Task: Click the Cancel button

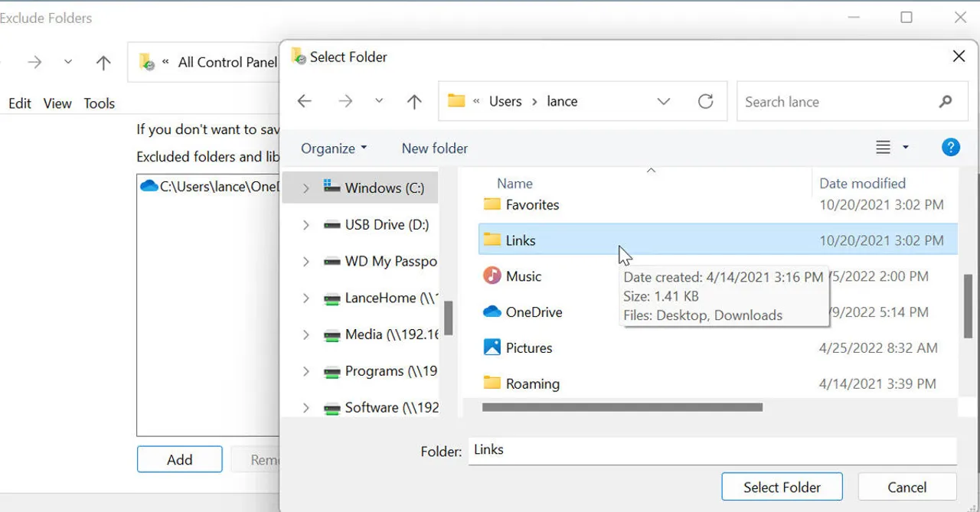Action: (906, 488)
